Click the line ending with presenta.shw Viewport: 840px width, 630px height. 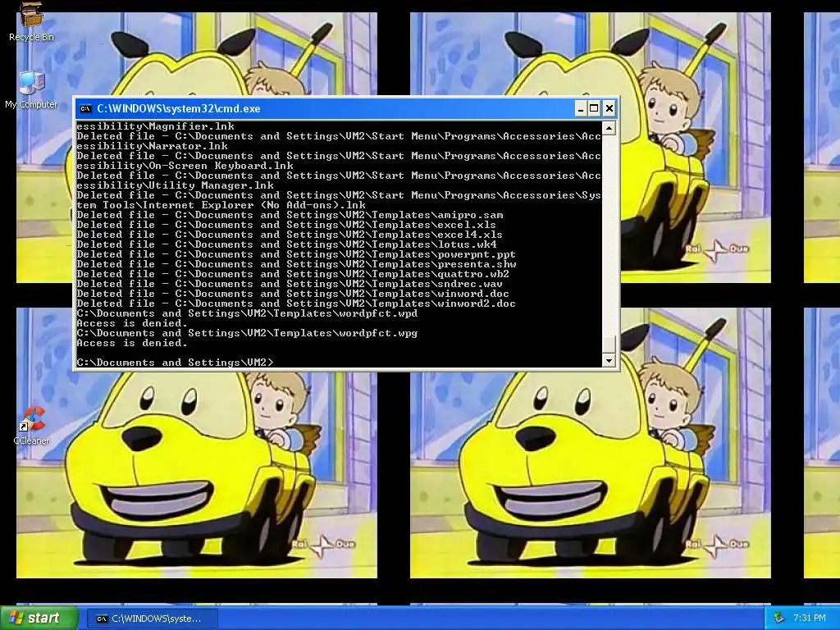pyautogui.click(x=296, y=264)
